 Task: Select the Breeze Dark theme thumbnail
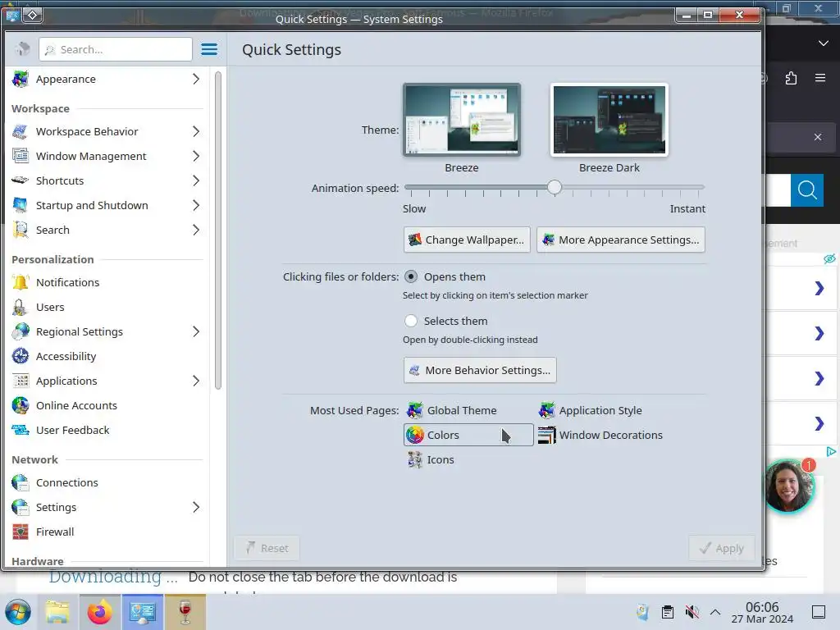click(609, 120)
